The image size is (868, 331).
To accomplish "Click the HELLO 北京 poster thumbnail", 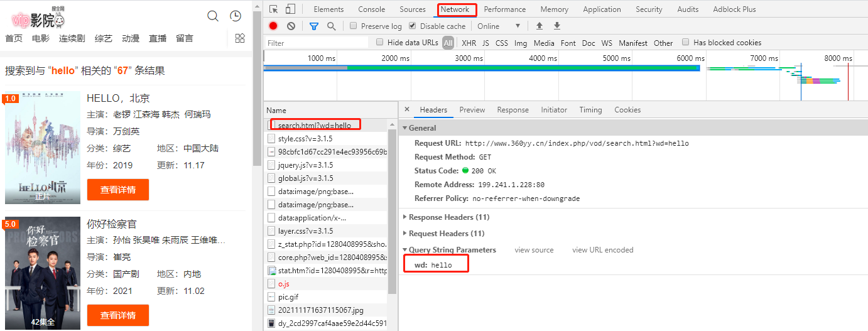I will coord(43,148).
